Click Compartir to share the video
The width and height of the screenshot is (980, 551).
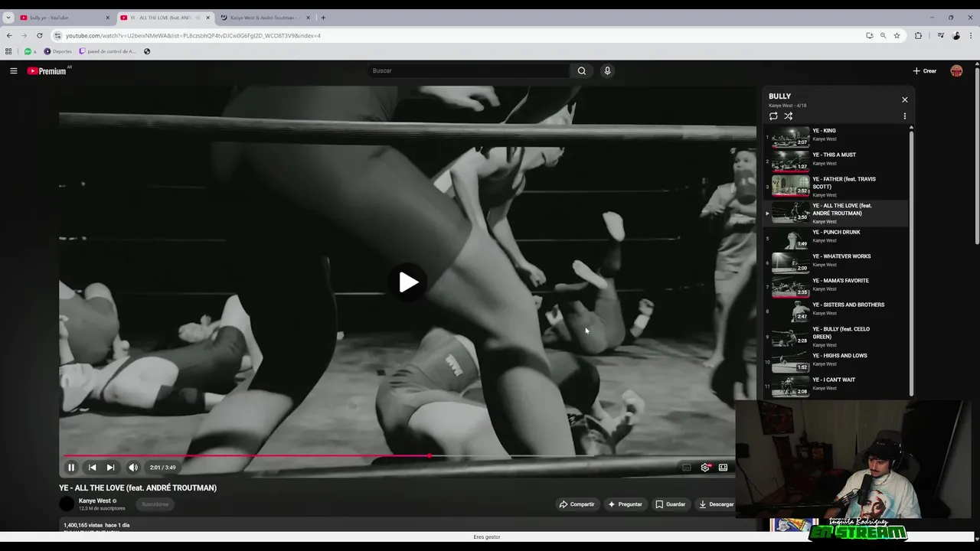coord(577,504)
